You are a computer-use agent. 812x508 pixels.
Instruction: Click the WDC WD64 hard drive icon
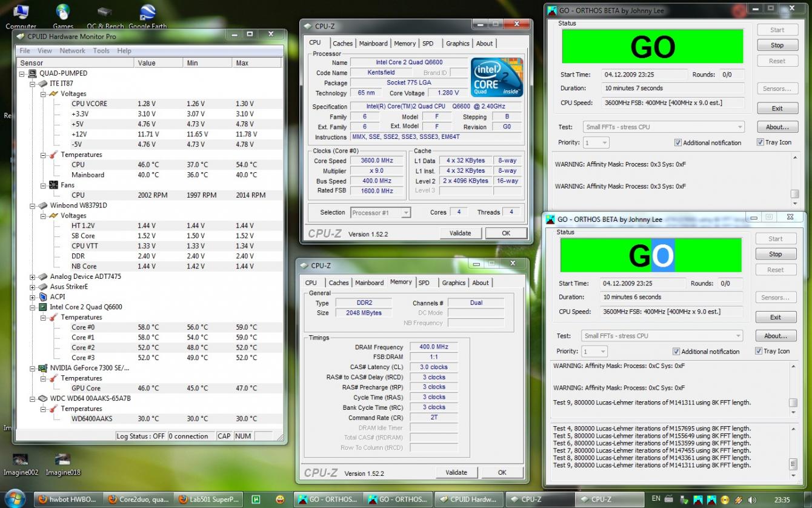[43, 399]
